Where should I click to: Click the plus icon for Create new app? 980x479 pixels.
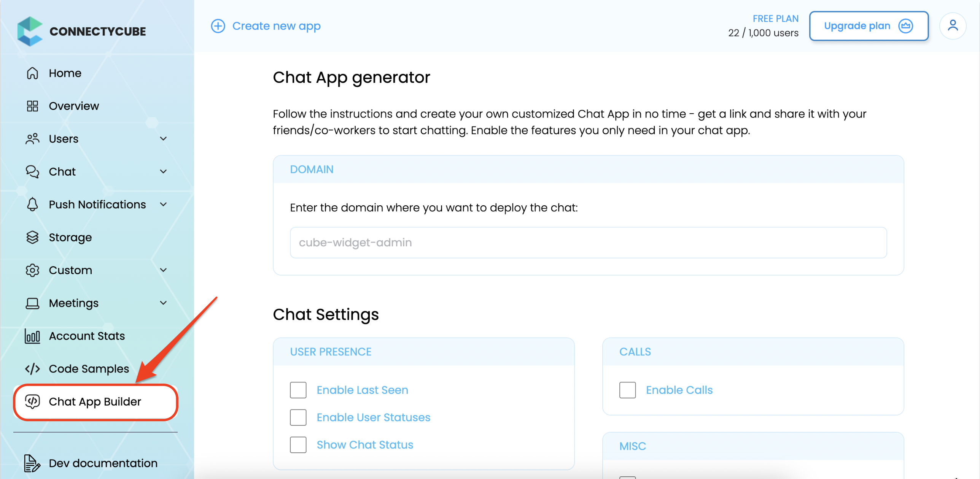pos(218,26)
